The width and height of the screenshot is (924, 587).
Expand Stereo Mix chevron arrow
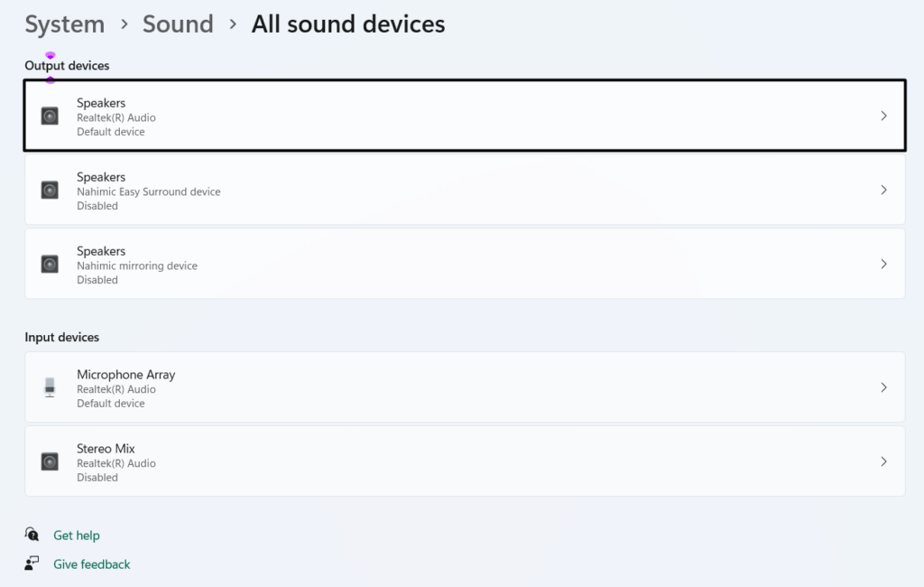[x=883, y=461]
